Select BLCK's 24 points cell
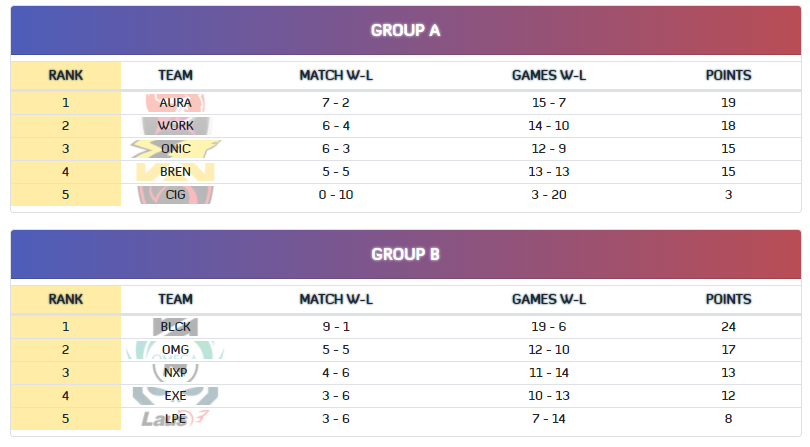810x447 pixels. click(728, 327)
